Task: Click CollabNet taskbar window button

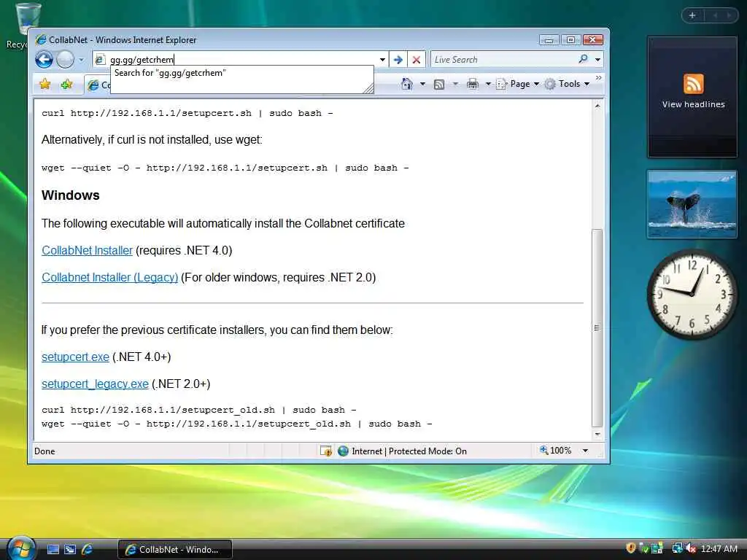Action: tap(175, 550)
